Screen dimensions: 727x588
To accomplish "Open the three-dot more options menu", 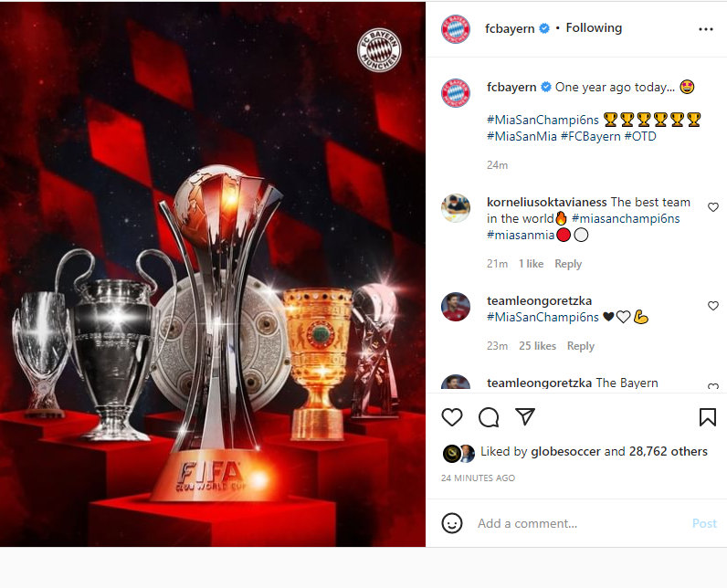I will pos(706,29).
